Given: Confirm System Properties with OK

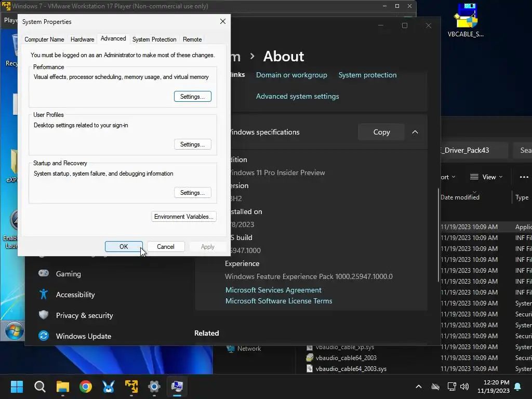Looking at the screenshot, I should click(124, 247).
